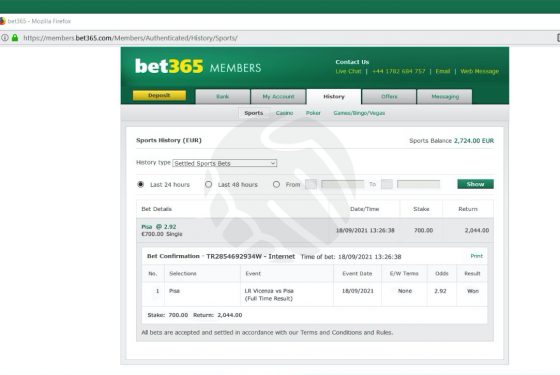This screenshot has height=375, width=560.
Task: Open the From date calendar icon
Action: click(x=311, y=184)
